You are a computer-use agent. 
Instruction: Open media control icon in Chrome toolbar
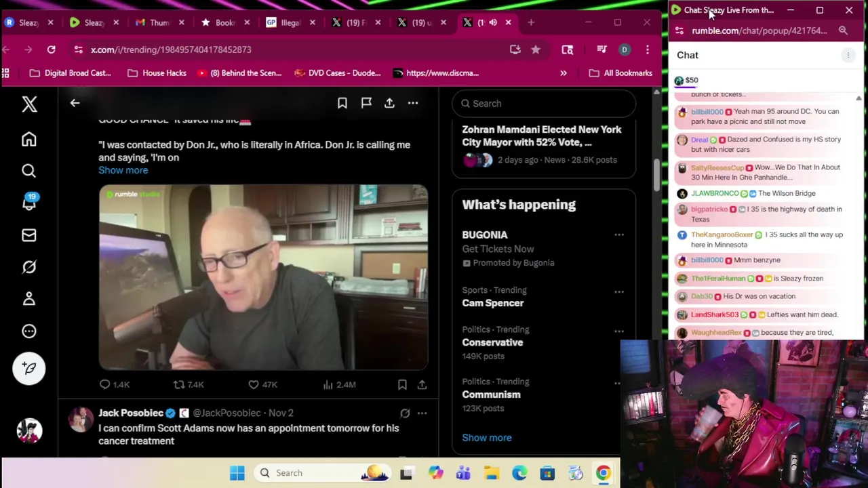601,49
